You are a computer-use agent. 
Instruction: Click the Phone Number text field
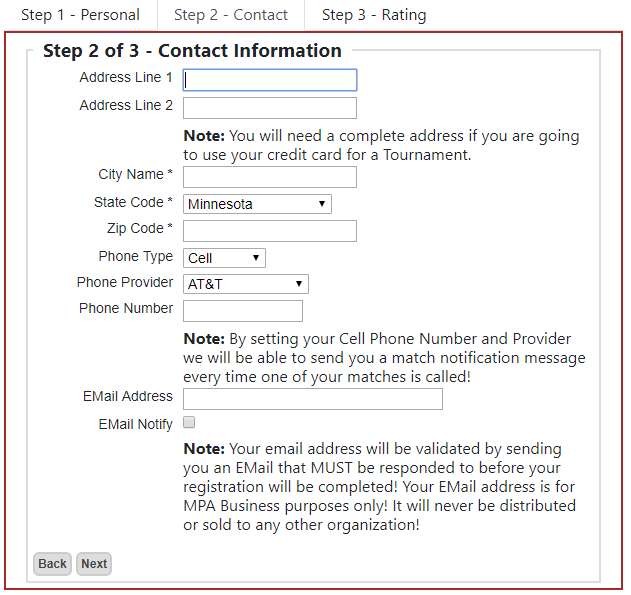[x=243, y=311]
